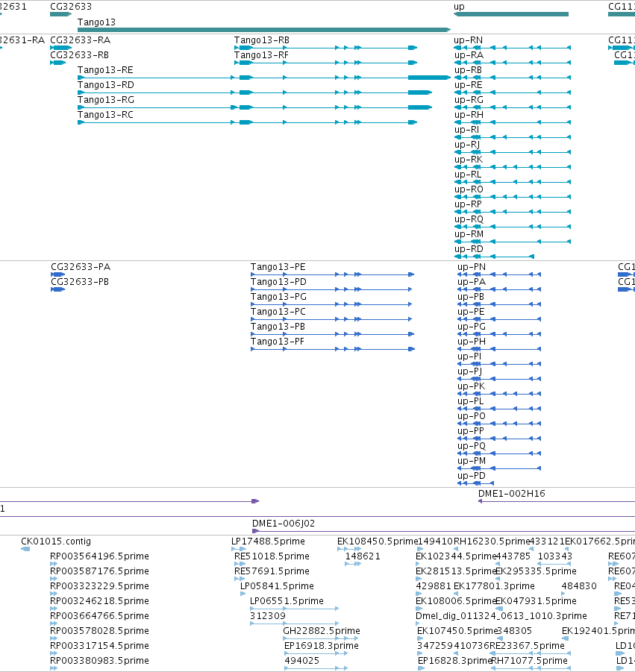Select feature 494025
The image size is (635, 672).
[302, 660]
